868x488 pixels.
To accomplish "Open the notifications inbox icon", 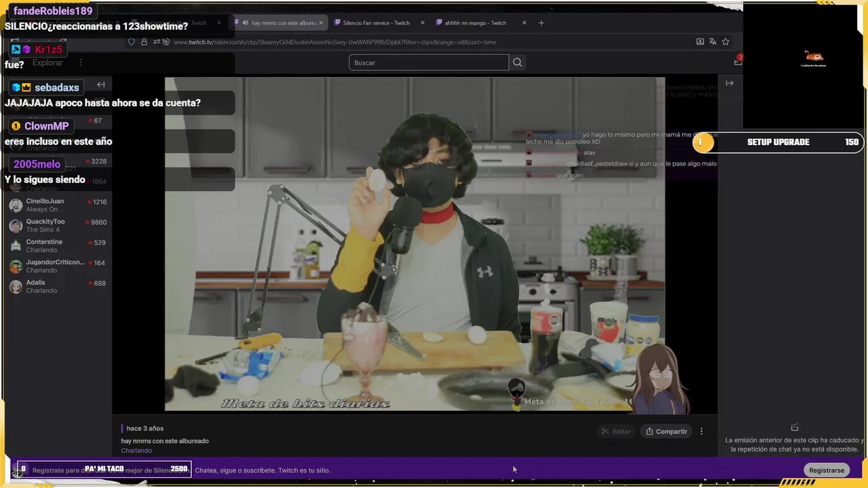I will pos(738,62).
